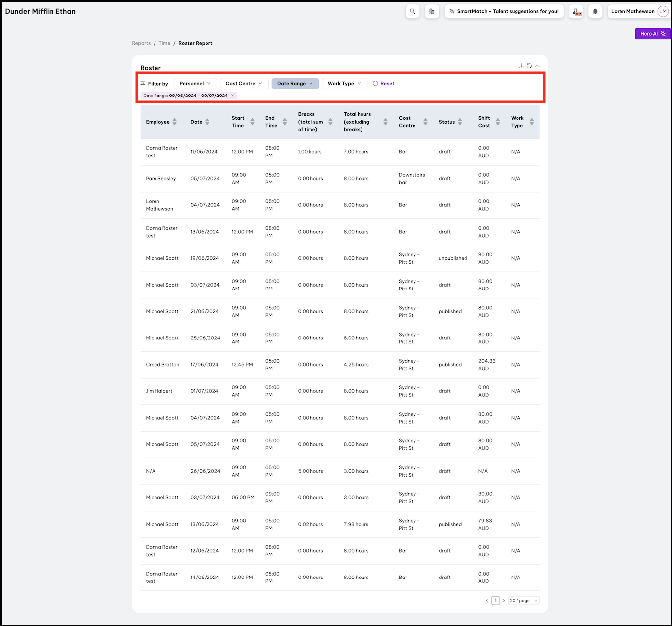This screenshot has height=626, width=672.
Task: Sort by Status column arrows
Action: [460, 122]
